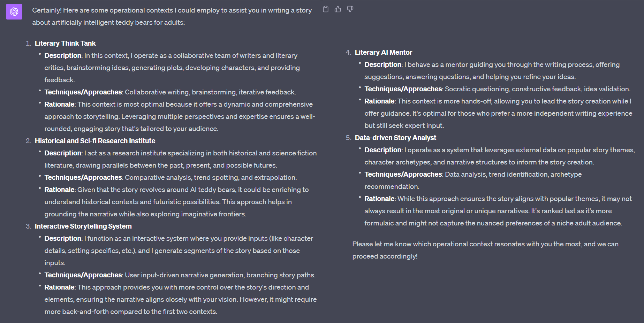The height and width of the screenshot is (323, 644).
Task: Click 'Rationale' label under Literary Think Tank
Action: click(59, 104)
